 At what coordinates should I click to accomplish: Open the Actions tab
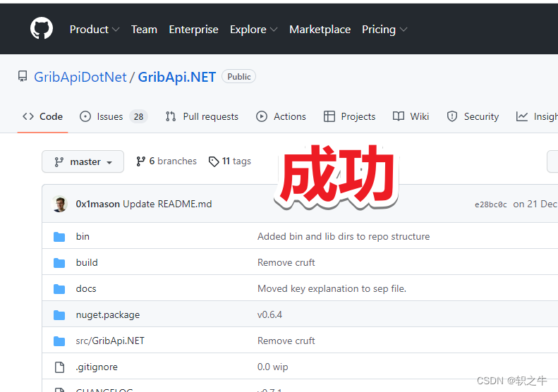(281, 116)
